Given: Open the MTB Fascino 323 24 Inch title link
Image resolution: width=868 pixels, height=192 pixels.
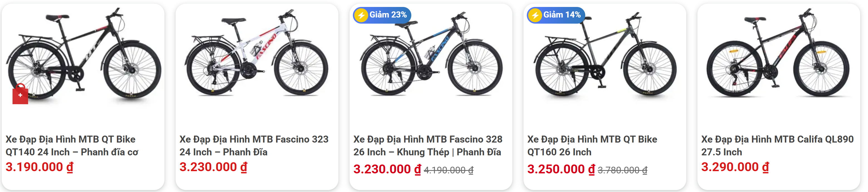Looking at the screenshot, I should [254, 146].
